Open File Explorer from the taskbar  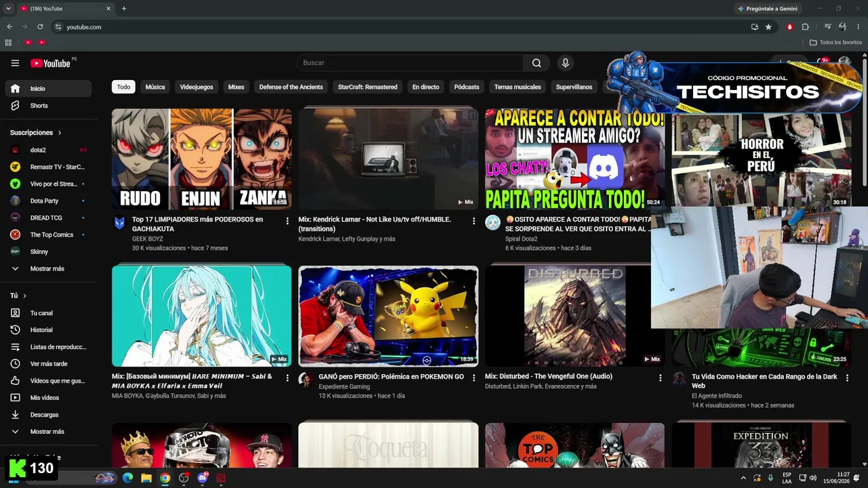[146, 478]
